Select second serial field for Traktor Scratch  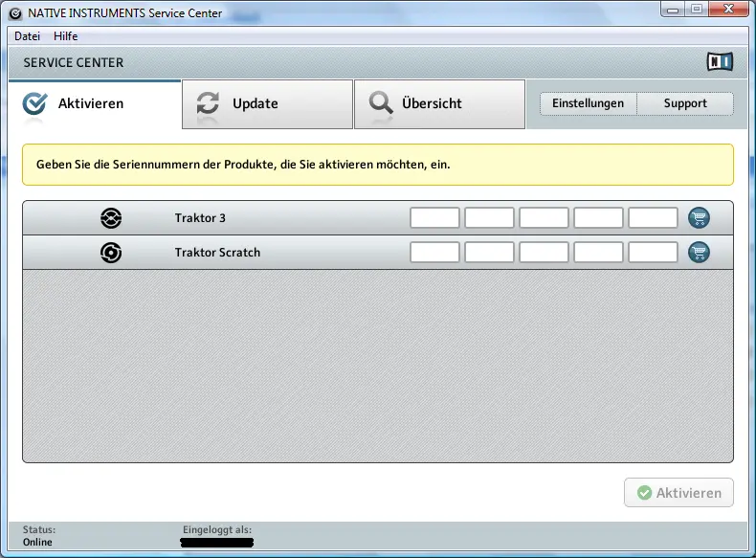(x=489, y=253)
